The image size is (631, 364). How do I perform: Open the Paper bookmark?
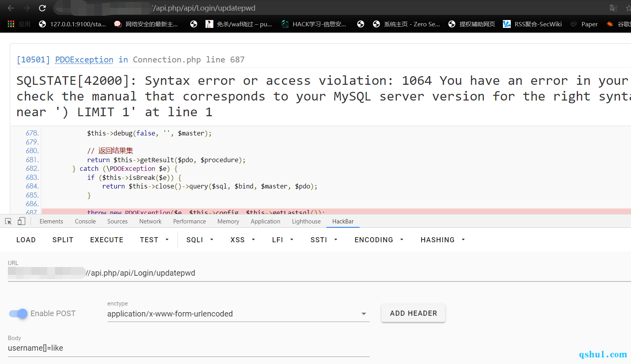coord(584,24)
